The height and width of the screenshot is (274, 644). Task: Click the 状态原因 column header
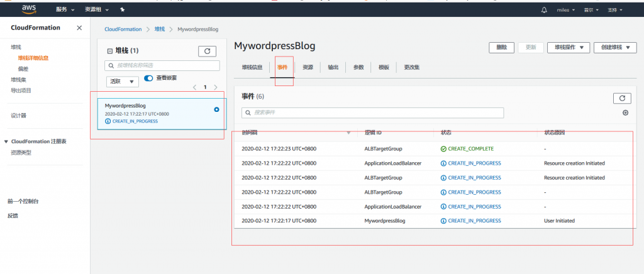[555, 133]
